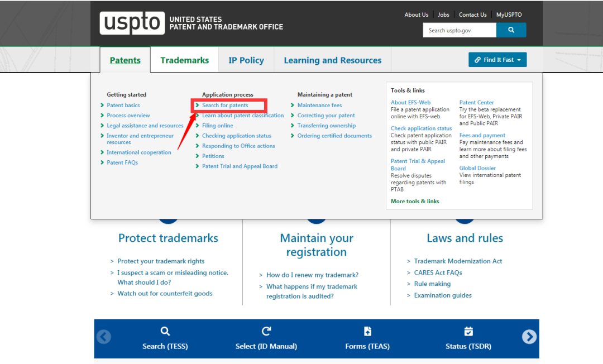Viewport: 603px width, 364px height.
Task: Open the Learning and Resources tab
Action: pyautogui.click(x=333, y=60)
